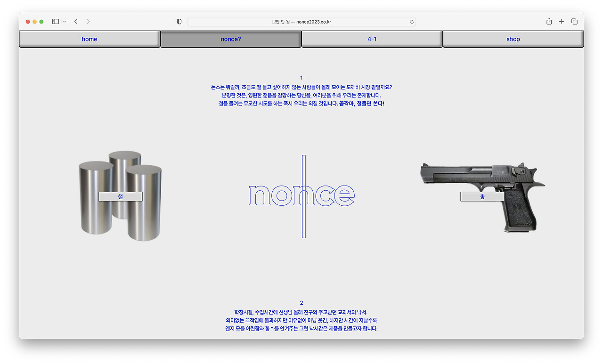Click the section number 1 heading
The image size is (603, 364).
coord(301,78)
